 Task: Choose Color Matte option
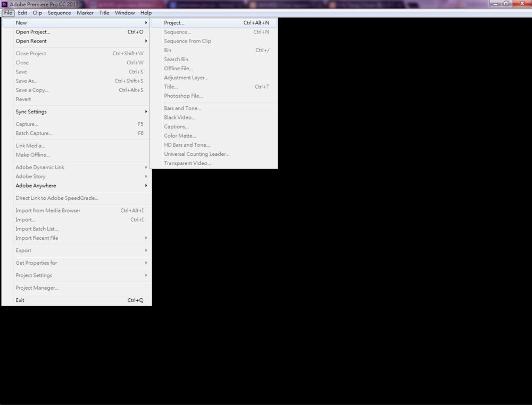[214, 136]
